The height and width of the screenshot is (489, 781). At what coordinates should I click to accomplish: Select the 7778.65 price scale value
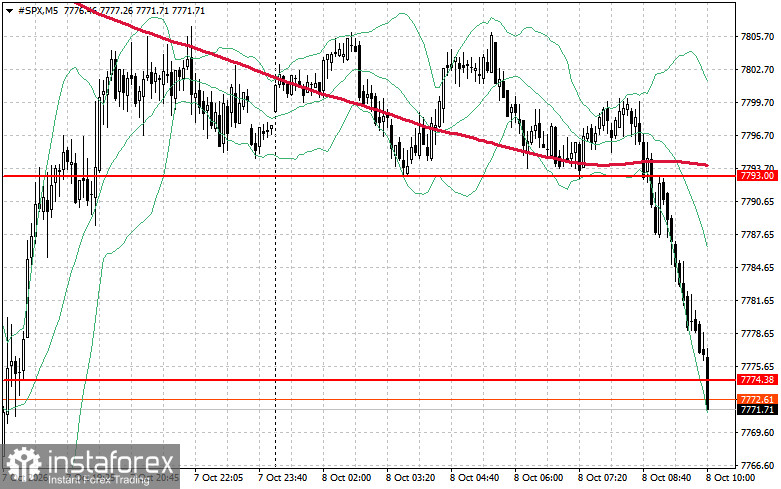tap(757, 334)
